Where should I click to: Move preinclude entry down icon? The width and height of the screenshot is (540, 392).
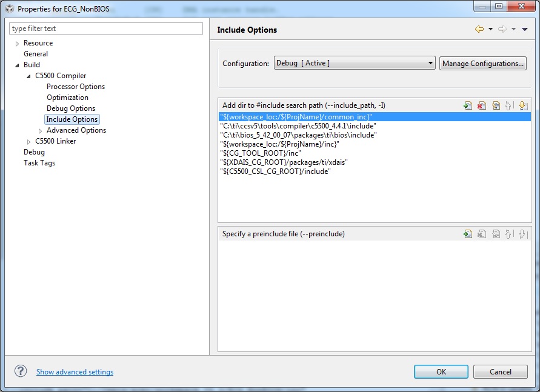point(522,234)
